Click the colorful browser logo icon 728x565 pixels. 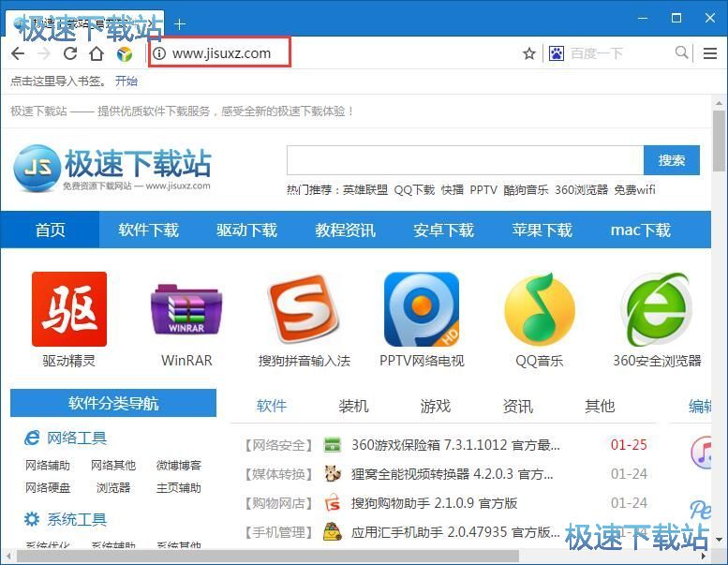click(124, 53)
